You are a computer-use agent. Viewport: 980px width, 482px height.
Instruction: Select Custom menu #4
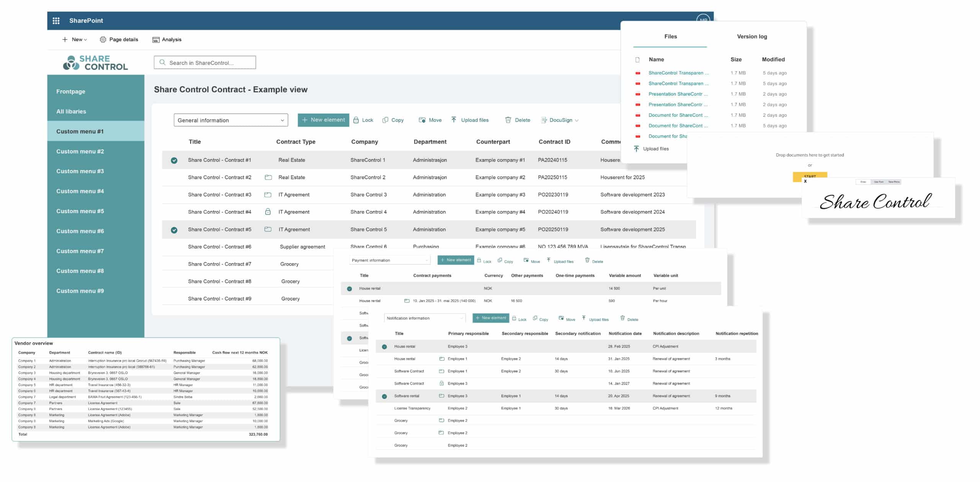click(x=80, y=191)
